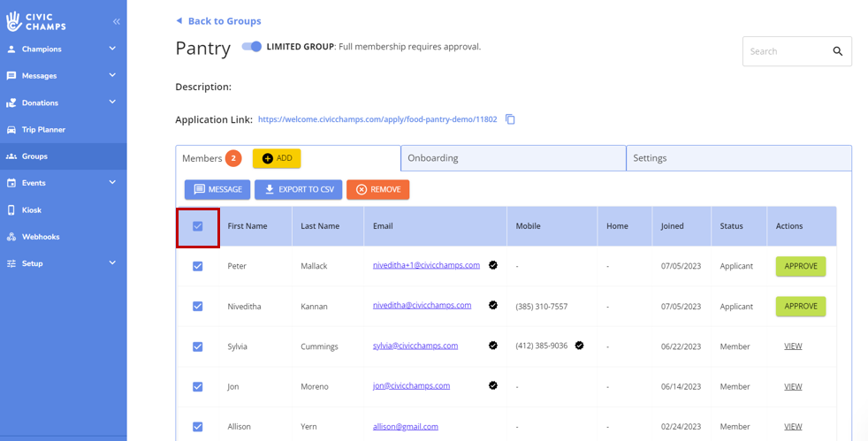The height and width of the screenshot is (441, 868).
Task: Open the Trip Planner page
Action: coord(43,130)
